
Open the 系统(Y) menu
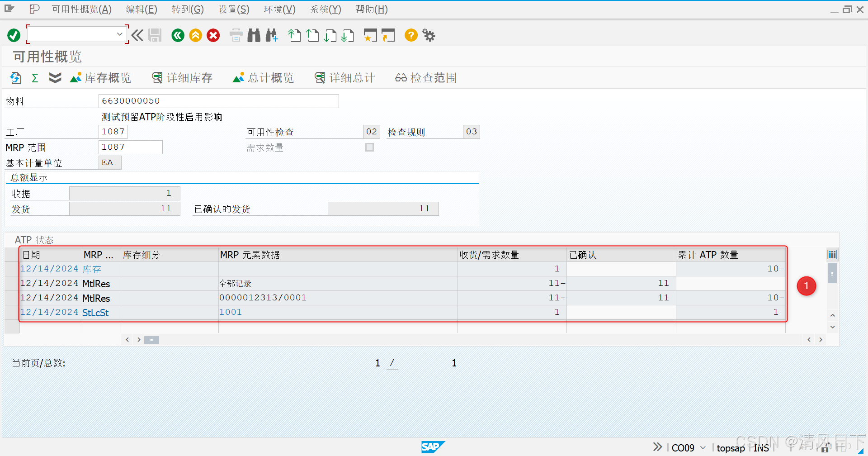pos(325,9)
